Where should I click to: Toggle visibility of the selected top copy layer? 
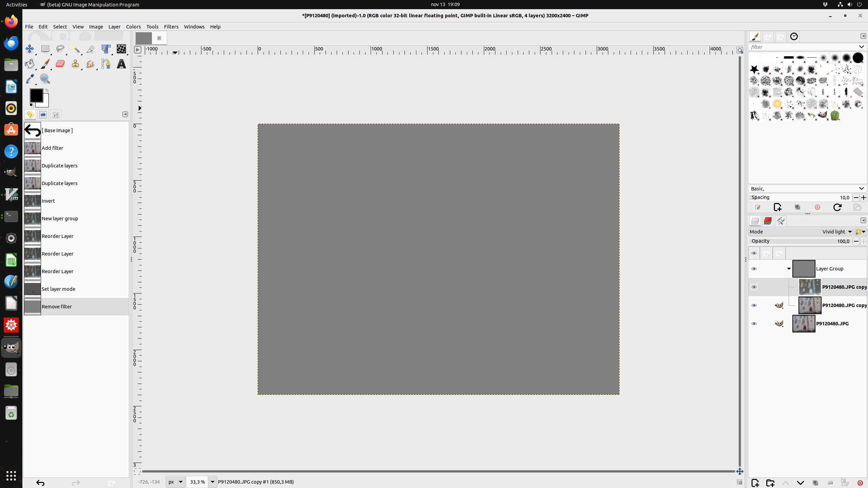point(754,287)
